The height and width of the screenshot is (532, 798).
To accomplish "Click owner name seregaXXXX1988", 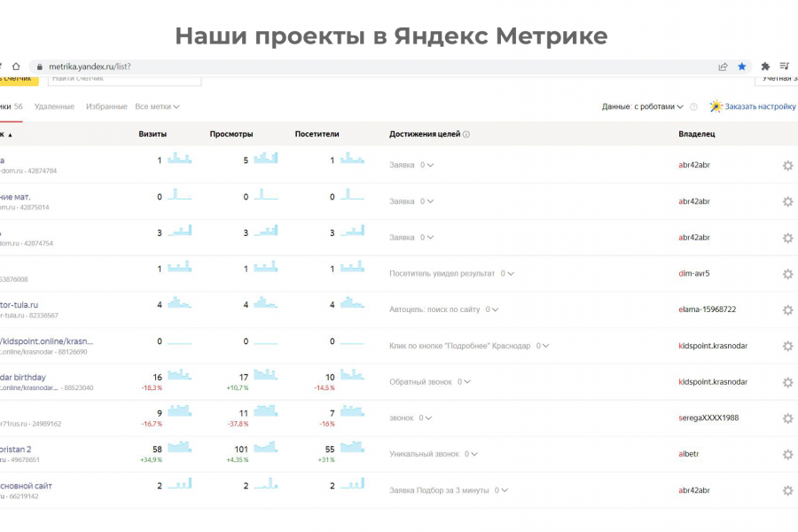I will click(708, 418).
